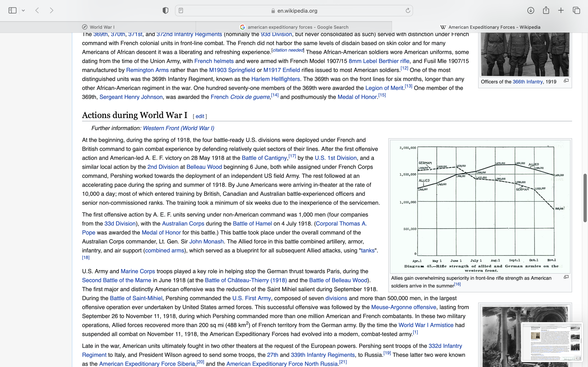Switch to the Google Search tab
The height and width of the screenshot is (367, 588).
[x=294, y=27]
